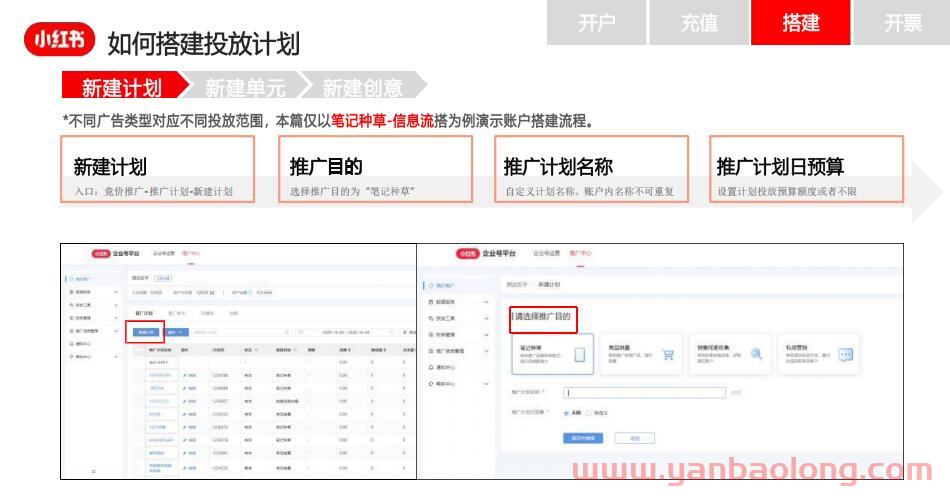
Task: Click the search magnifier in left screenshot toolbar
Action: point(287,332)
